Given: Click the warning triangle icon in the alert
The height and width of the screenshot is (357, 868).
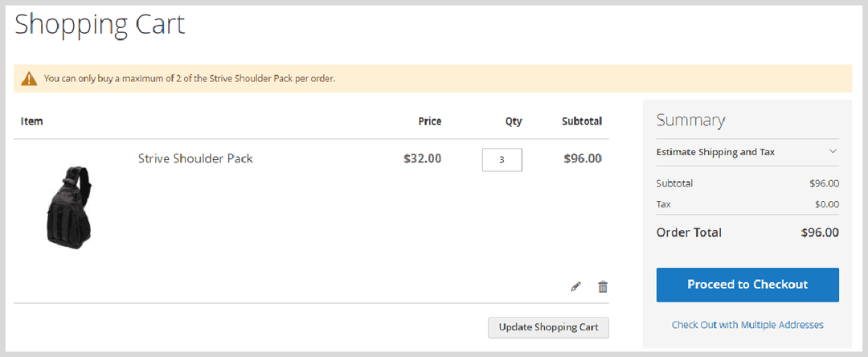Looking at the screenshot, I should (x=29, y=79).
